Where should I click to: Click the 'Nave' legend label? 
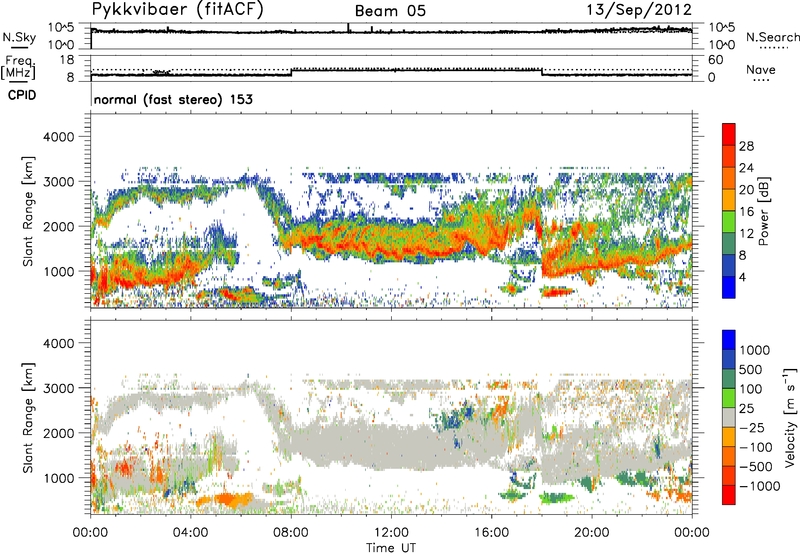click(x=761, y=69)
